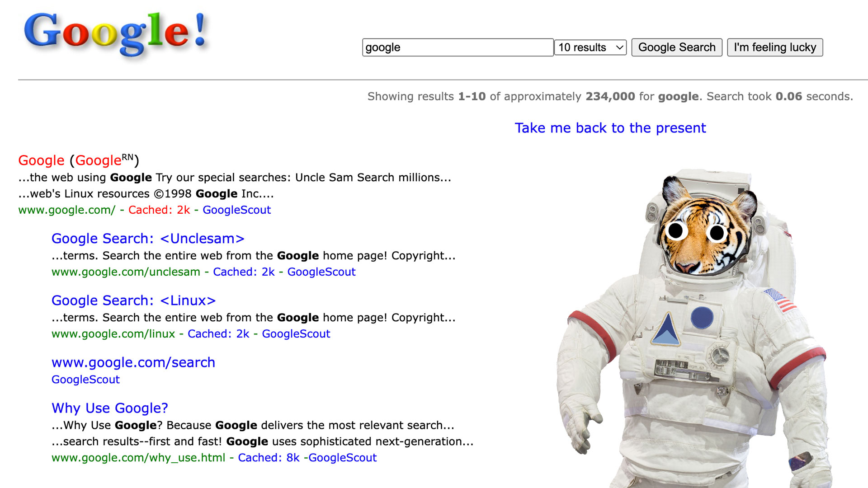Open the www.google.com/ green URL
The height and width of the screenshot is (488, 868).
click(67, 210)
